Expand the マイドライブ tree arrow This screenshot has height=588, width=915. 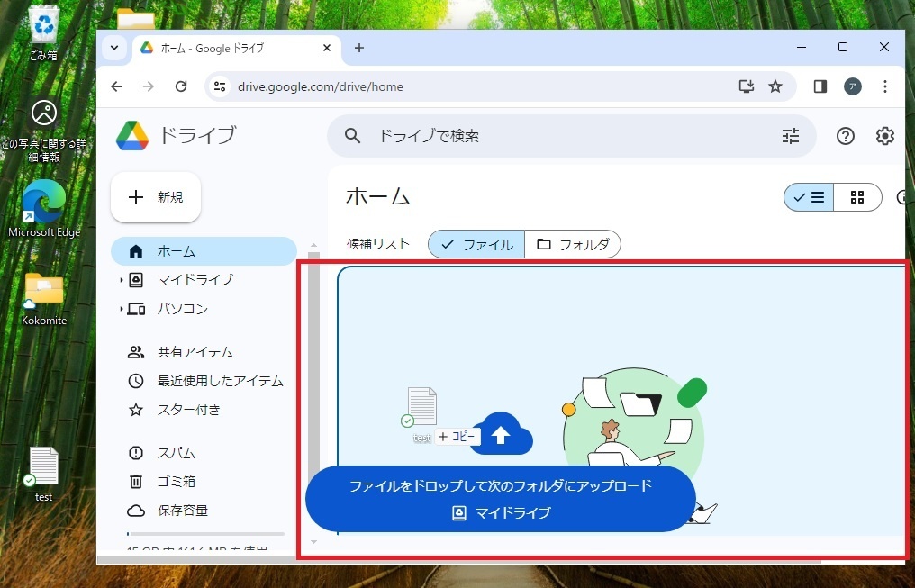coord(121,280)
